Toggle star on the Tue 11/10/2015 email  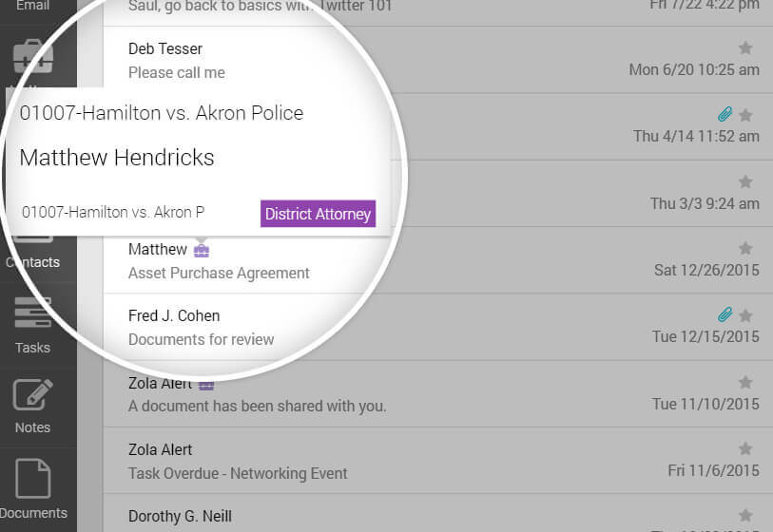tap(745, 382)
